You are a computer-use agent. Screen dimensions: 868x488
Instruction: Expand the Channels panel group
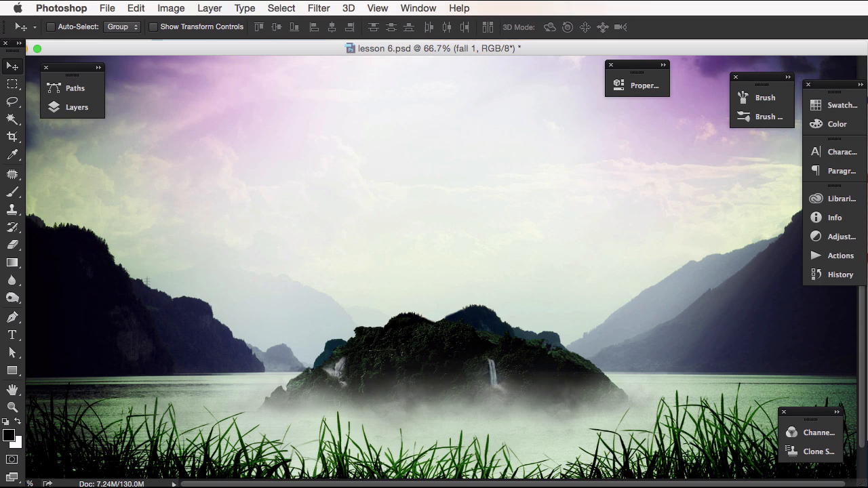837,412
